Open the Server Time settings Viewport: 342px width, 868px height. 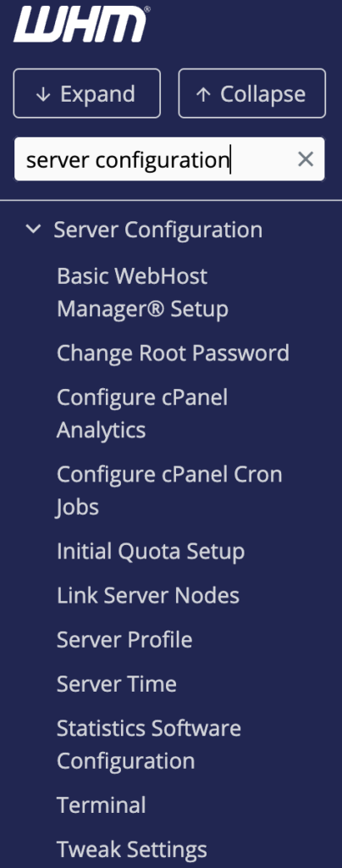(x=117, y=684)
